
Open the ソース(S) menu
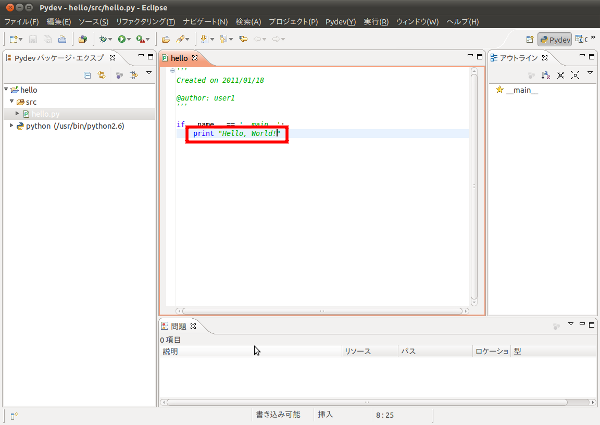(93, 22)
